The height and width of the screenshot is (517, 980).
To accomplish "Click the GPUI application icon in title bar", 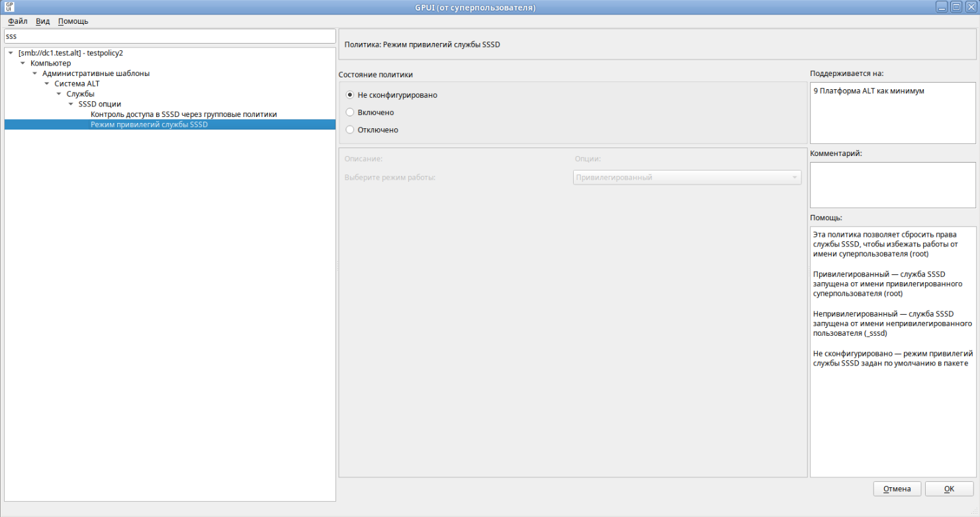I will [x=10, y=7].
